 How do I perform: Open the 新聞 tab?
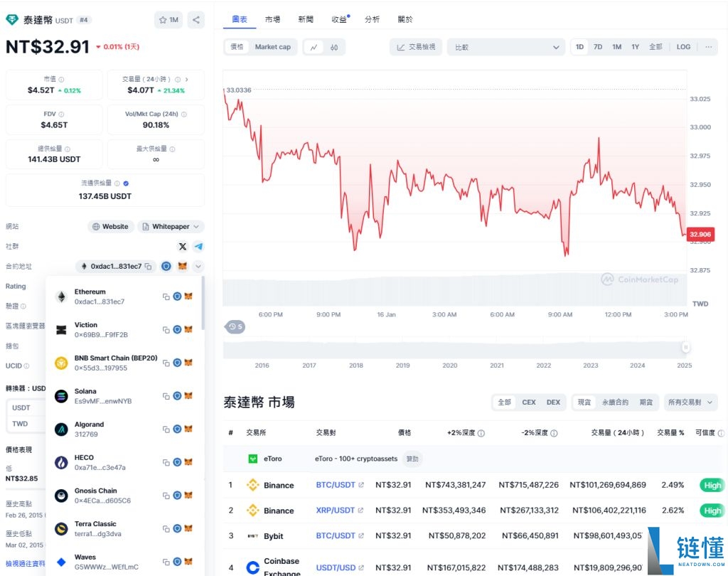click(x=306, y=19)
